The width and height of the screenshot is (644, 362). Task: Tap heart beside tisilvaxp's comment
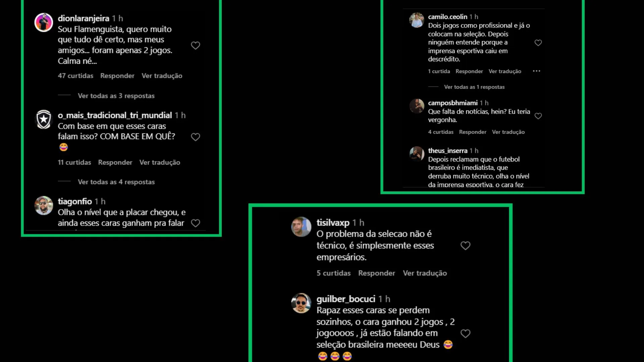click(x=465, y=246)
